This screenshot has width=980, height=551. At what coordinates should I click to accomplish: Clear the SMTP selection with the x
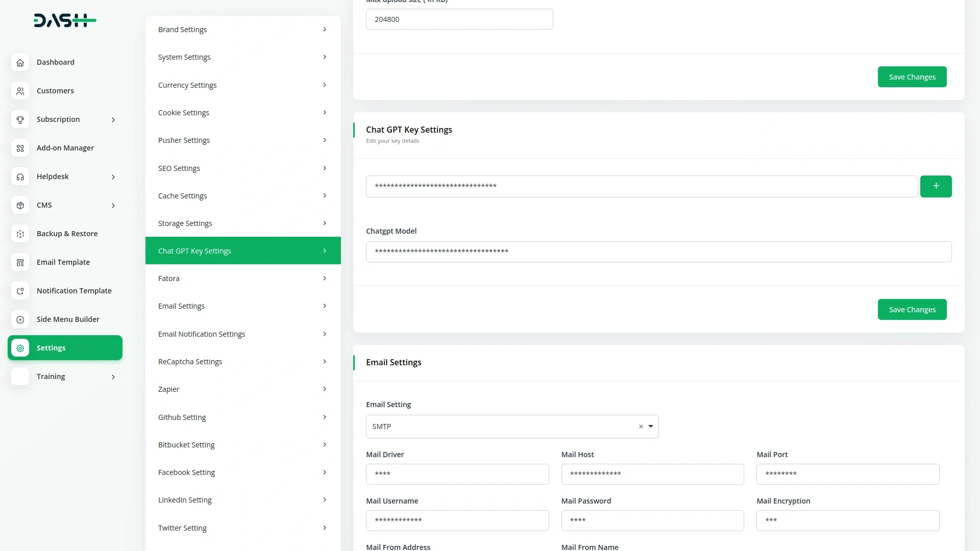pyautogui.click(x=641, y=427)
